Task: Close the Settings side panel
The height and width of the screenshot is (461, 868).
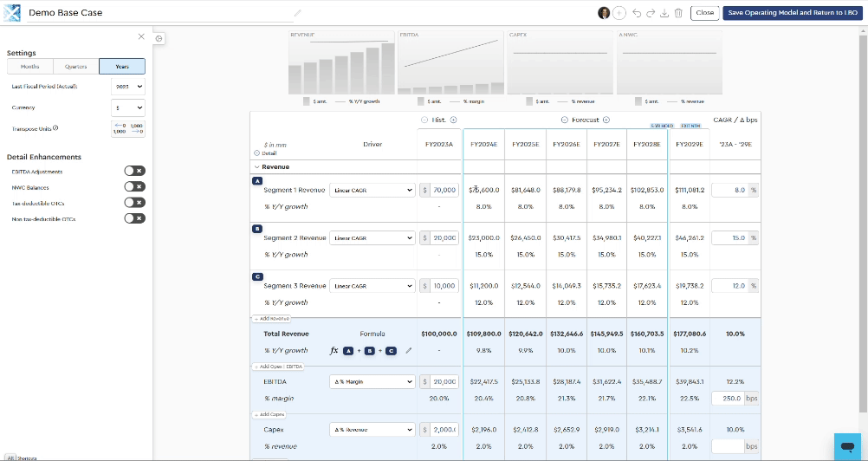Action: click(141, 36)
